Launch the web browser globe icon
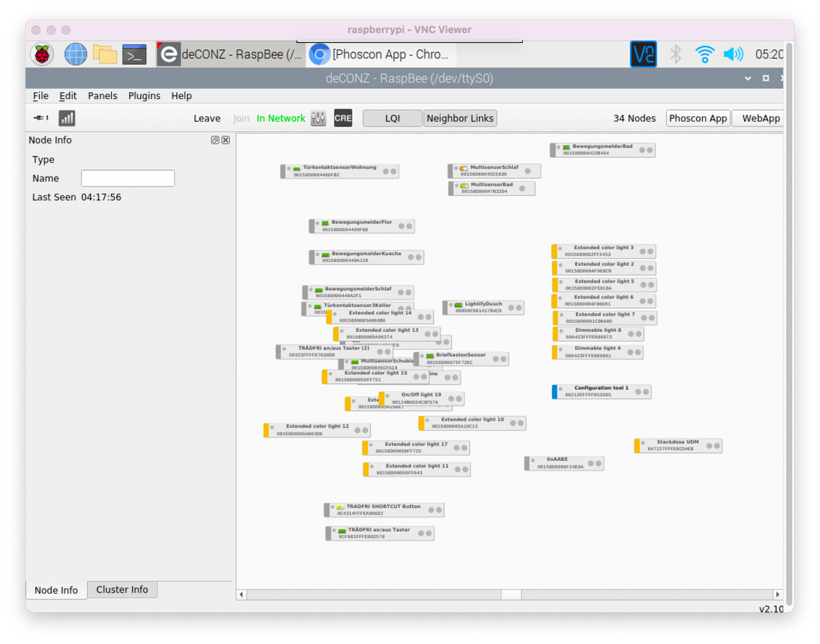Image resolution: width=820 pixels, height=644 pixels. 75,54
